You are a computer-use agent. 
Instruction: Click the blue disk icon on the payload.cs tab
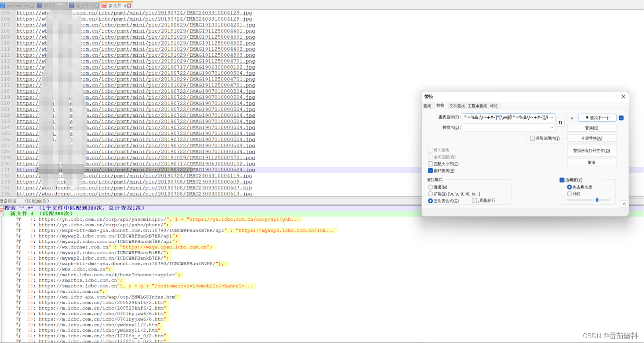[x=3, y=6]
